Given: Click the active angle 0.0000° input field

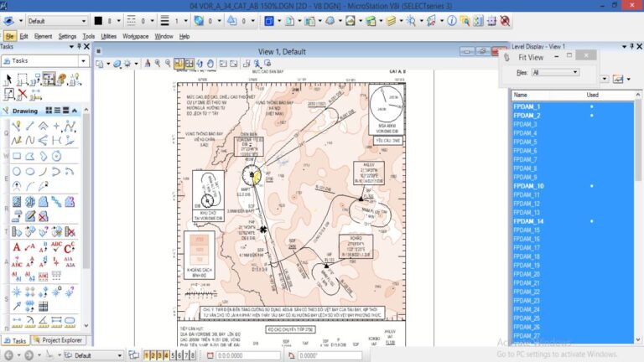Looking at the screenshot, I should (330, 355).
